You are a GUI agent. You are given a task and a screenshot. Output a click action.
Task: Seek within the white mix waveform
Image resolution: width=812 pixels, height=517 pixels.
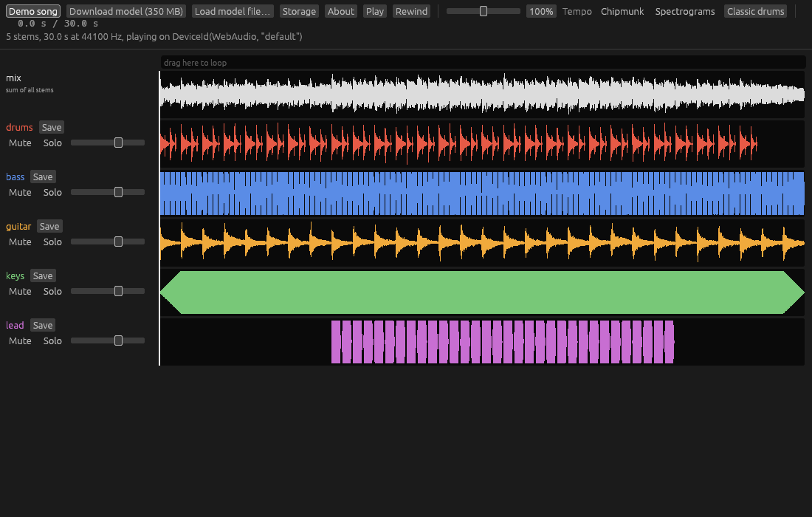483,95
